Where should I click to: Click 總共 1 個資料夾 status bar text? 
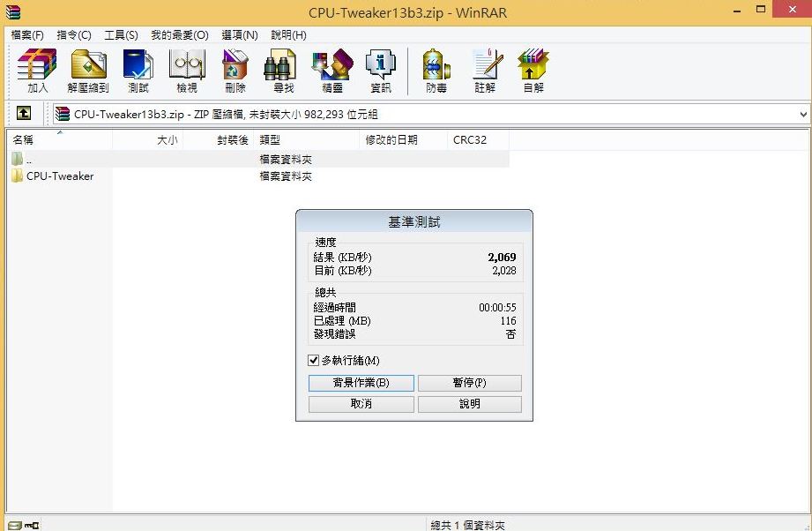point(467,526)
